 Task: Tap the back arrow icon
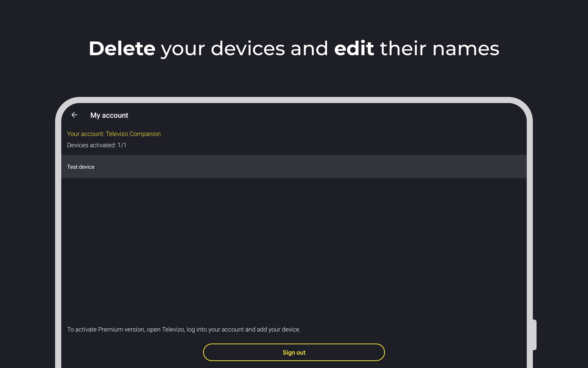(x=74, y=115)
